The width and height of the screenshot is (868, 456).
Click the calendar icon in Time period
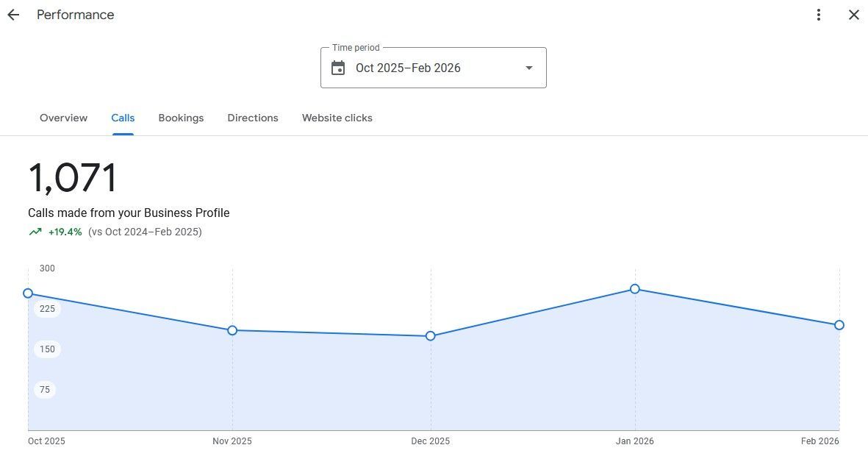338,68
